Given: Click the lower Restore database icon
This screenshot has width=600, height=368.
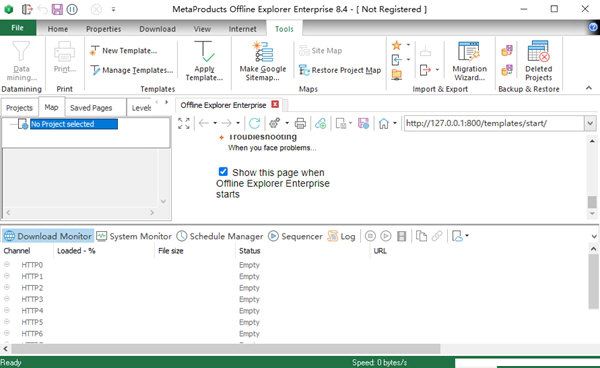Looking at the screenshot, I should click(x=507, y=70).
